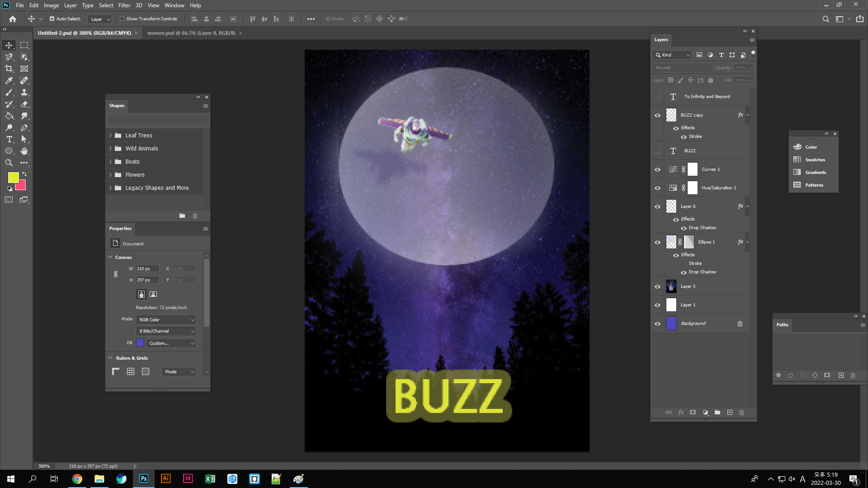Open the Pixels units dropdown
Viewport: 868px width, 488px height.
[x=179, y=372]
